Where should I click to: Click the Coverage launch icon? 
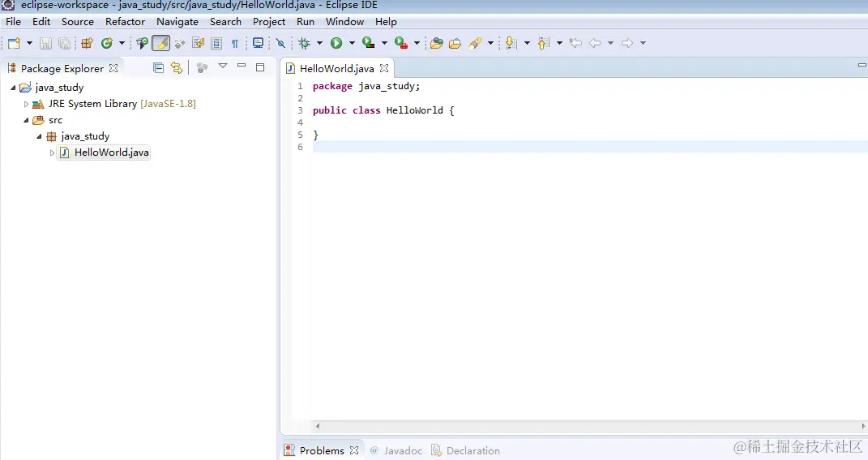tap(368, 43)
